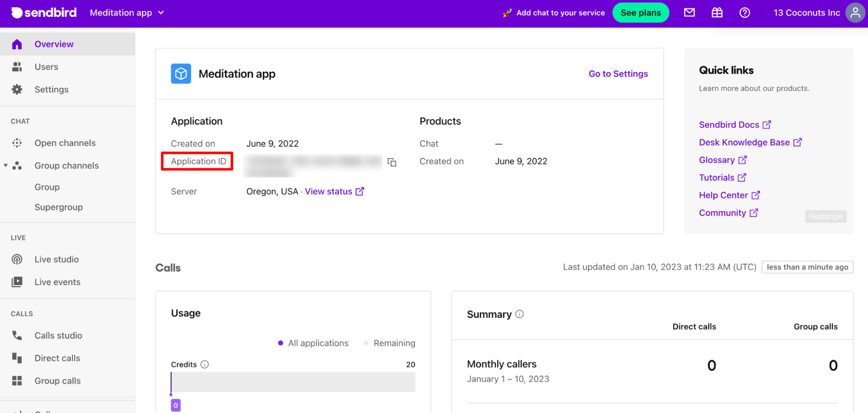Click the Group calls column header
This screenshot has height=413, width=868.
tap(815, 326)
